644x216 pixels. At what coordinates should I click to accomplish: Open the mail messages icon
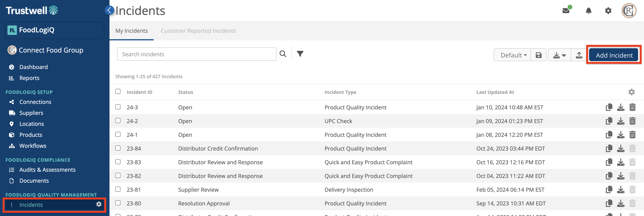tap(566, 11)
